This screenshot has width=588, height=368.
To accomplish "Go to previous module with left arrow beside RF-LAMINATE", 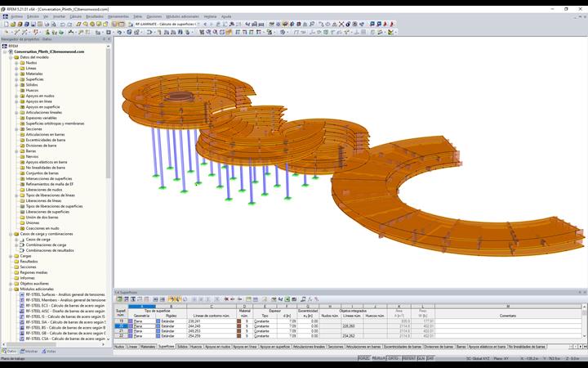I will (205, 24).
